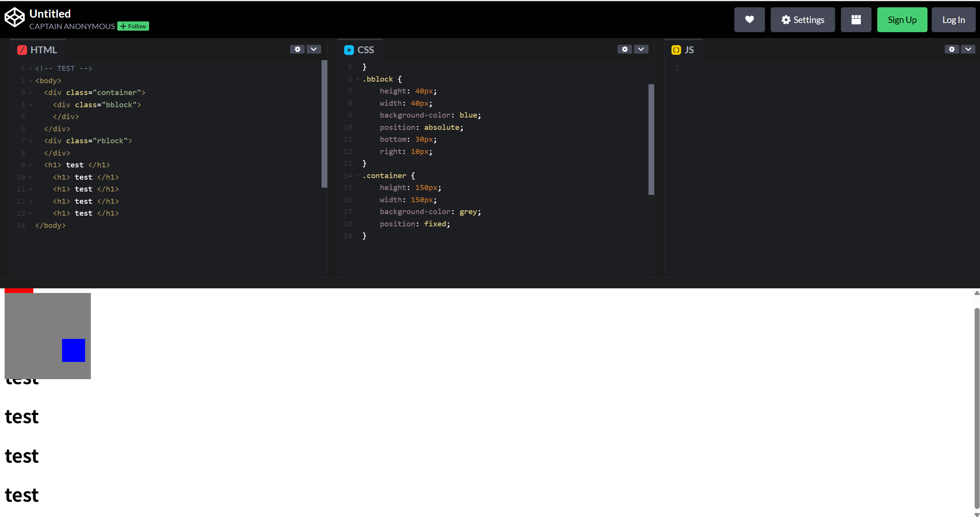980x517 pixels.
Task: Collapse the .bblock rule fold arrow
Action: tap(357, 79)
